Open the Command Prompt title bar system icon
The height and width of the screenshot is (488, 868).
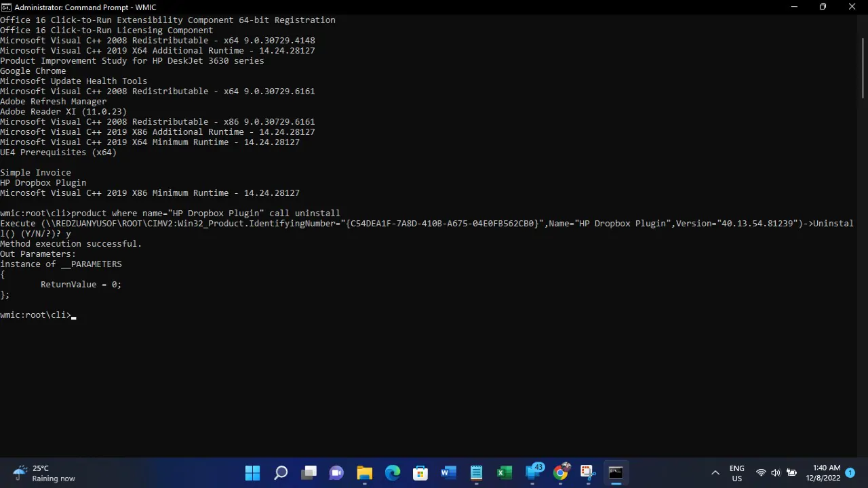click(x=6, y=7)
